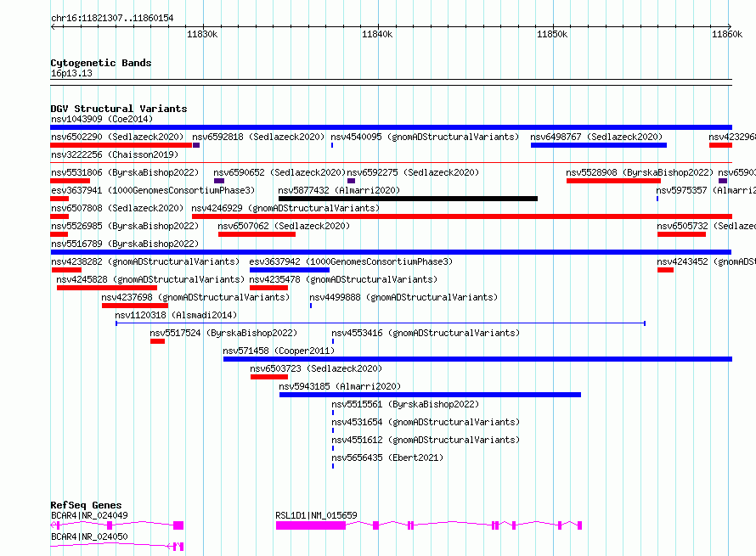Open nsv6503723 (Sedlazeck2020) variant
The height and width of the screenshot is (556, 756).
click(316, 368)
